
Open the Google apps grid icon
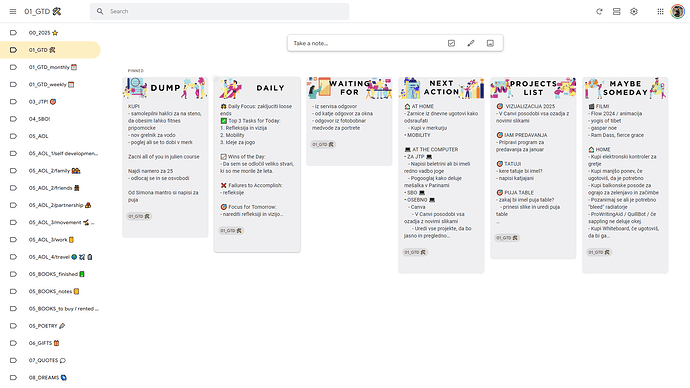660,11
